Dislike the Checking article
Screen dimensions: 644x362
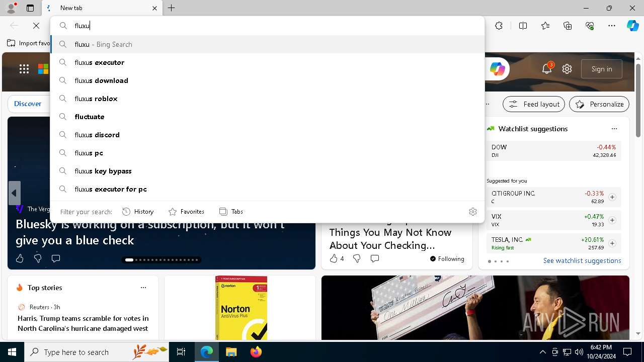[x=357, y=258]
